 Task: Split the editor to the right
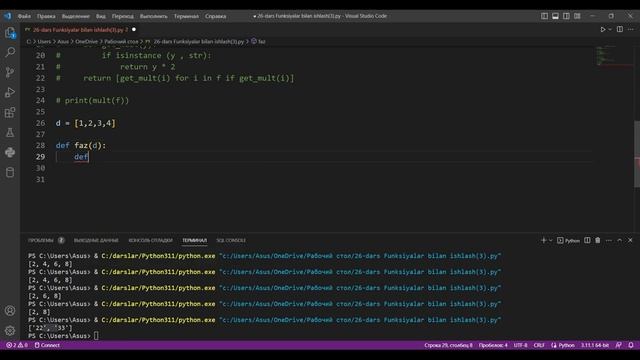(x=620, y=29)
